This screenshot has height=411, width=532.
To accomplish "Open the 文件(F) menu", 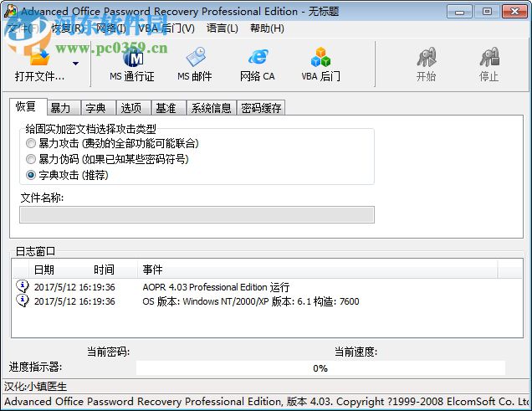I will 23,28.
